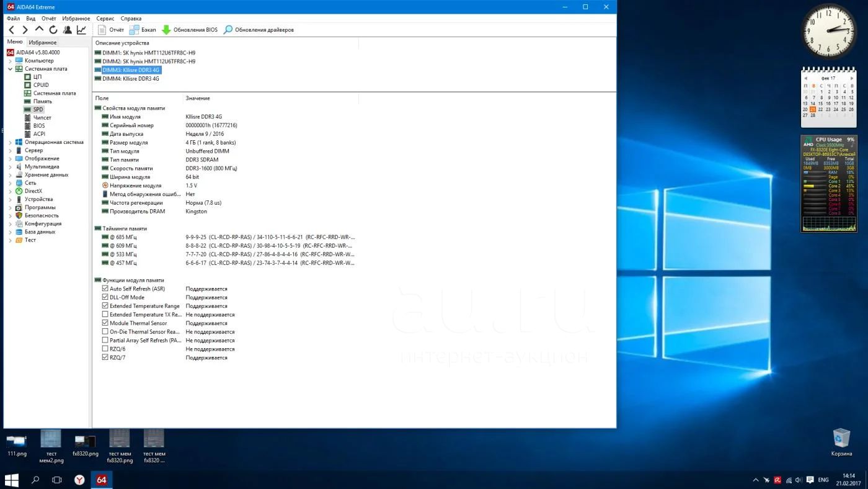The image size is (868, 489).
Task: Toggle the On-Die Thermal Sensor checkbox
Action: point(105,332)
